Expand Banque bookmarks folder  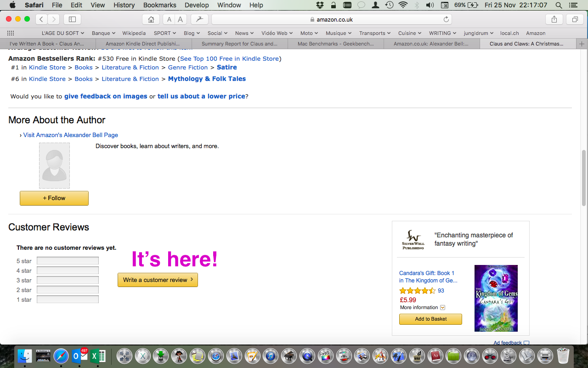click(x=103, y=33)
